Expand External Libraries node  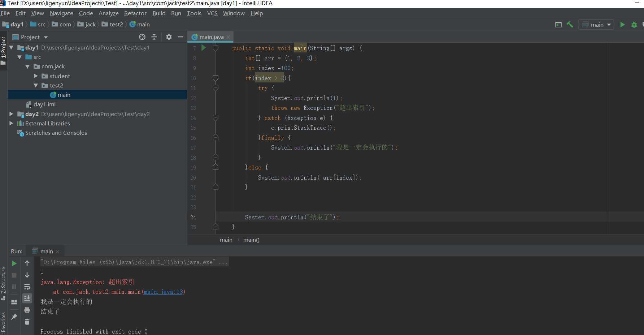tap(11, 123)
